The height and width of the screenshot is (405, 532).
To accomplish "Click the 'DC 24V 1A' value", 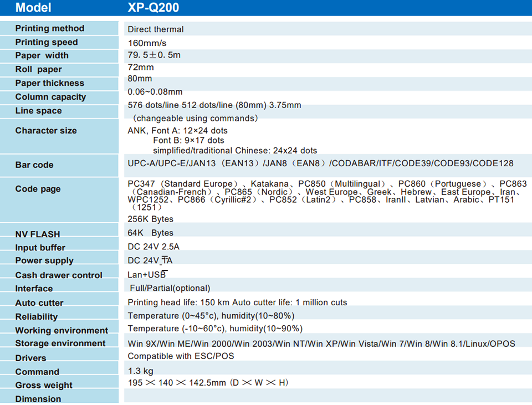I will coord(150,260).
